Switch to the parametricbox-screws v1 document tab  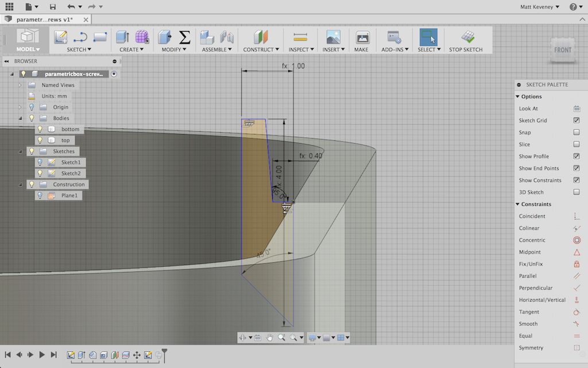point(43,18)
